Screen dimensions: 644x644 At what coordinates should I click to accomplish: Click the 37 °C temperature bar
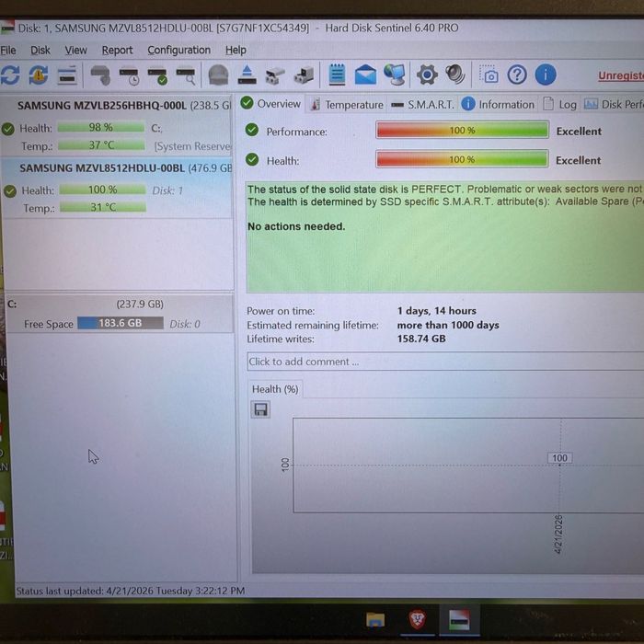pos(101,145)
